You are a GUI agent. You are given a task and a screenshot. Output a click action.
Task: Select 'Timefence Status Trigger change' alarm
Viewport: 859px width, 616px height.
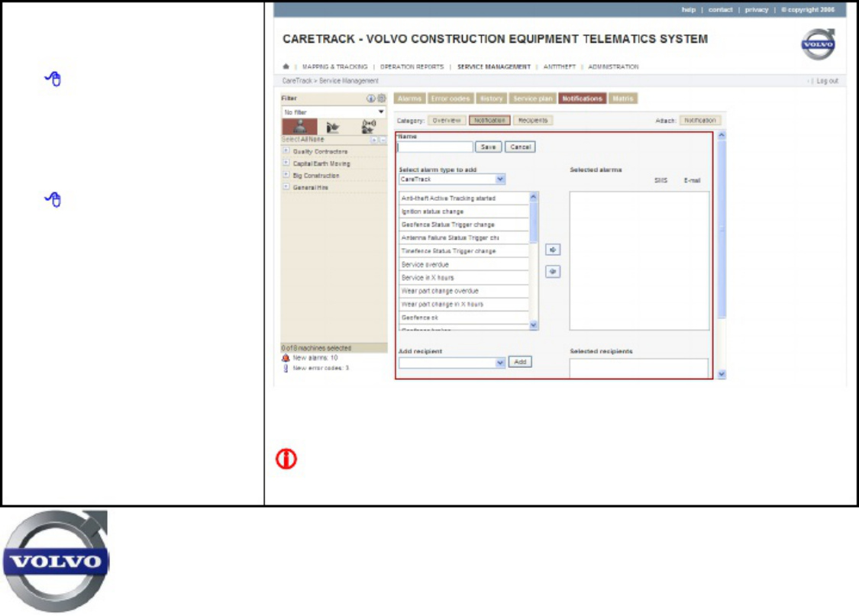463,251
